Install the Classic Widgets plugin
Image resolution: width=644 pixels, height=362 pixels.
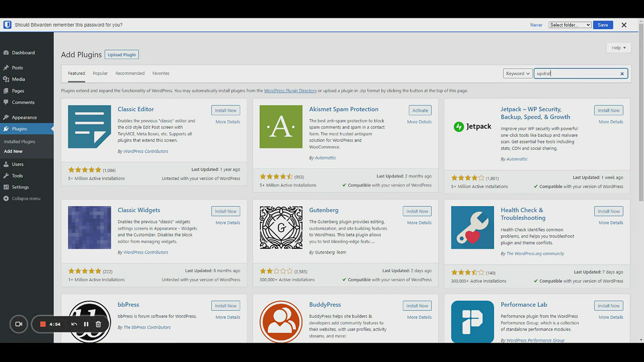click(x=225, y=211)
